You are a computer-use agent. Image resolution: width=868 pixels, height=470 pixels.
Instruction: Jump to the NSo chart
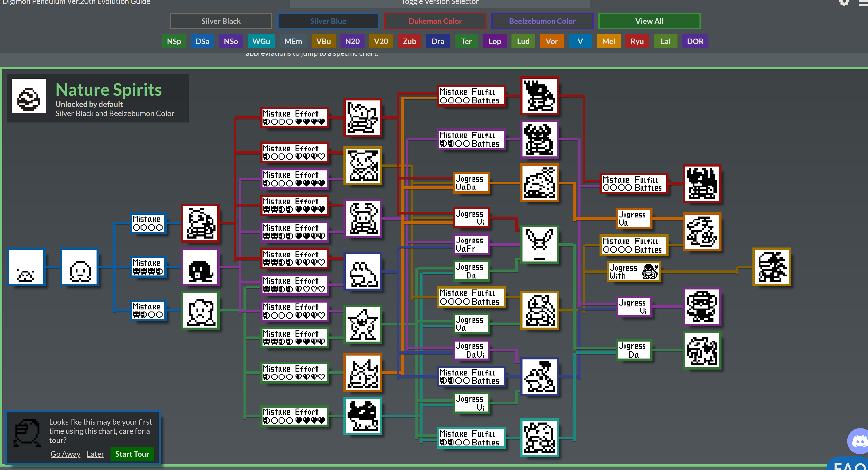point(231,41)
